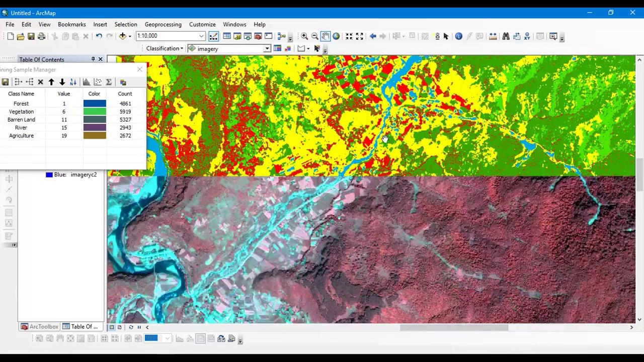Go back to previous extent
644x362 pixels.
[373, 36]
